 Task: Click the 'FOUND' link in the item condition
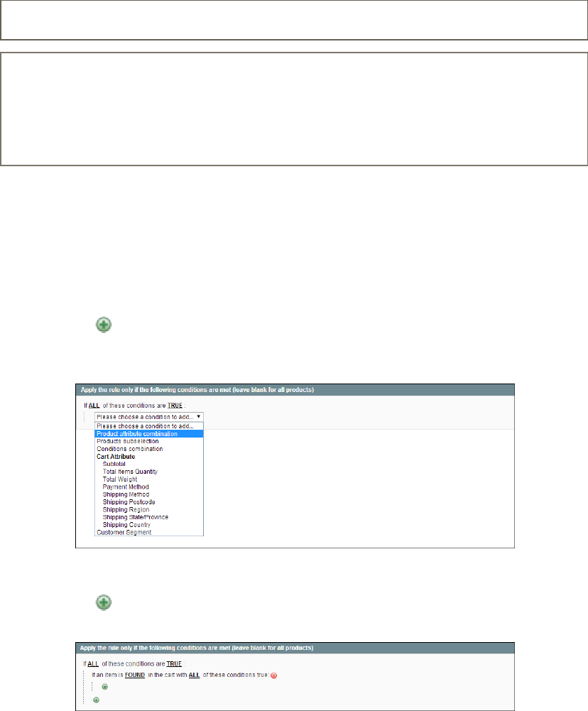[135, 675]
